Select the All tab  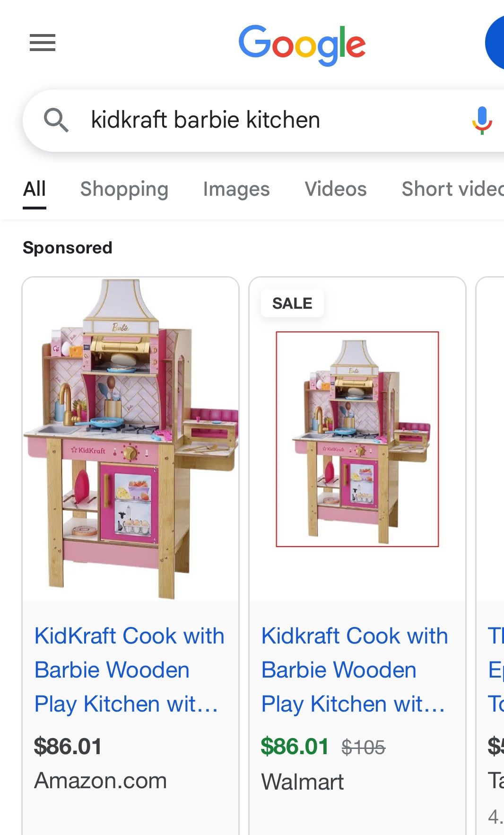coord(35,189)
